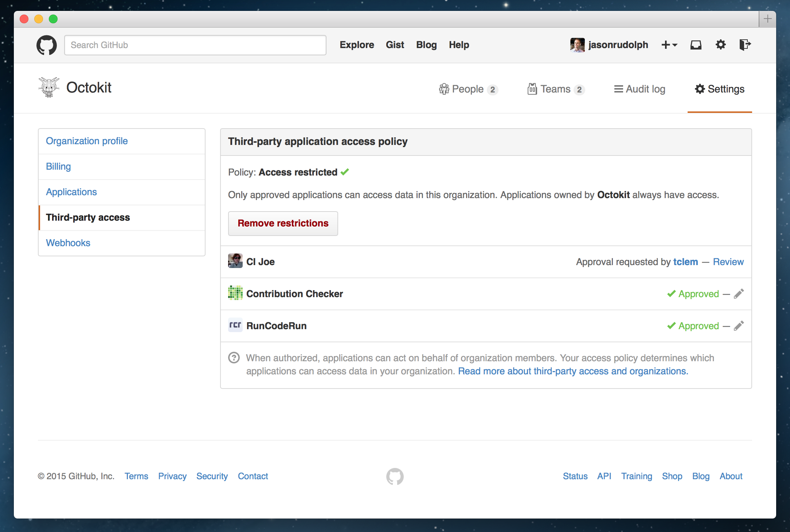Open the Webhooks settings section
This screenshot has width=790, height=532.
[x=68, y=243]
